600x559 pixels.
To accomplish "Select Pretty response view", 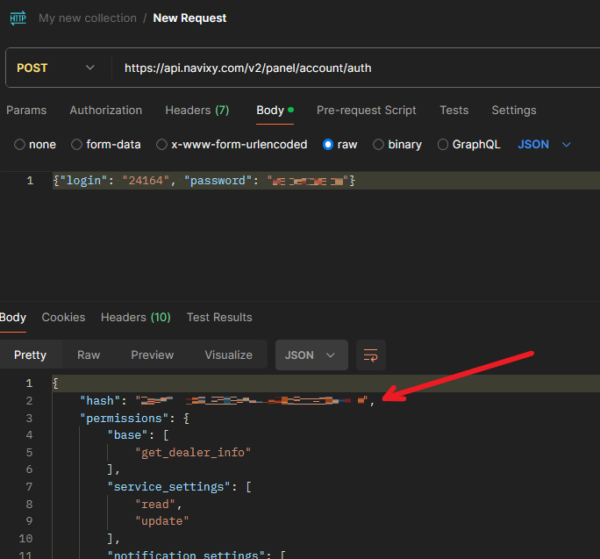I will click(x=30, y=355).
